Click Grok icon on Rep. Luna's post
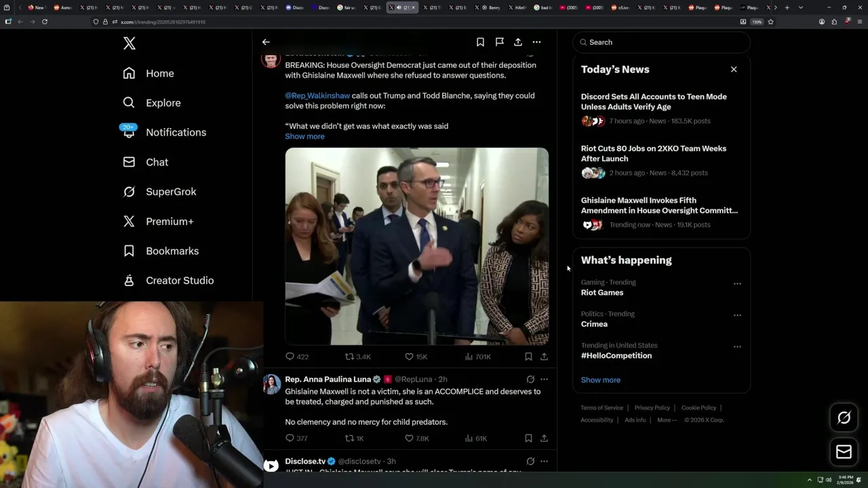868x488 pixels. (x=530, y=380)
